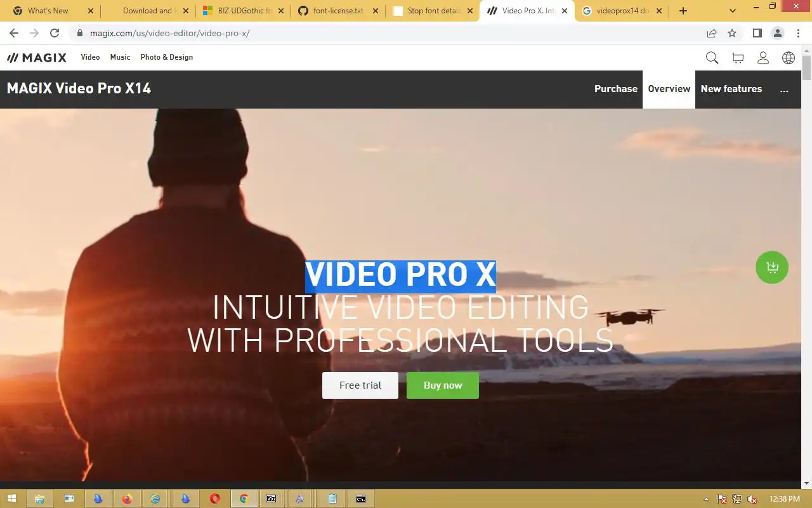The image size is (812, 508).
Task: Share this page using the share icon
Action: point(712,33)
